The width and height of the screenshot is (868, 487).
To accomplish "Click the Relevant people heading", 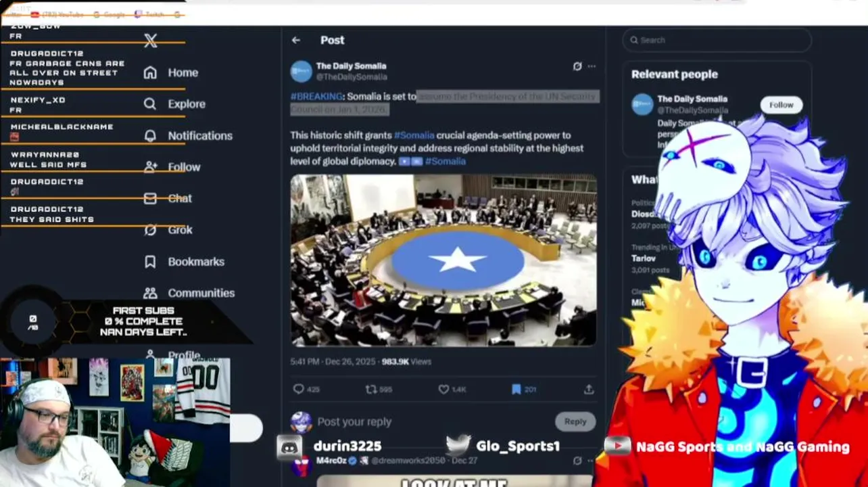I will click(x=675, y=74).
